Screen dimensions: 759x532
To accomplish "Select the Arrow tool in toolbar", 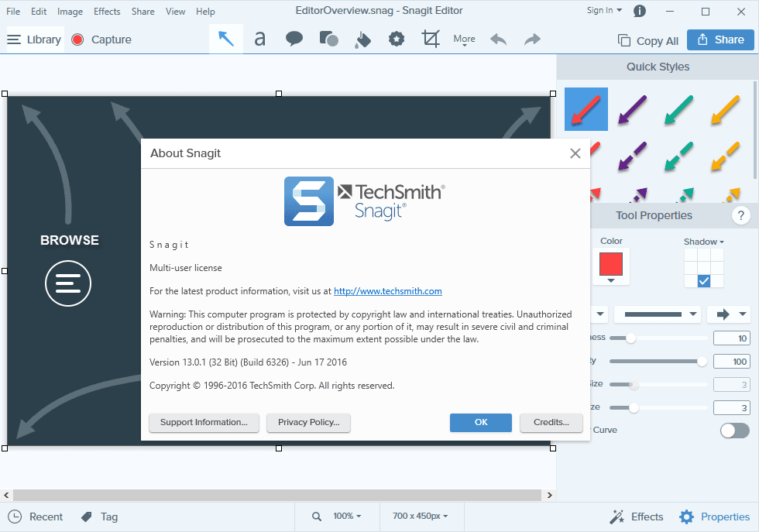I will pos(226,39).
